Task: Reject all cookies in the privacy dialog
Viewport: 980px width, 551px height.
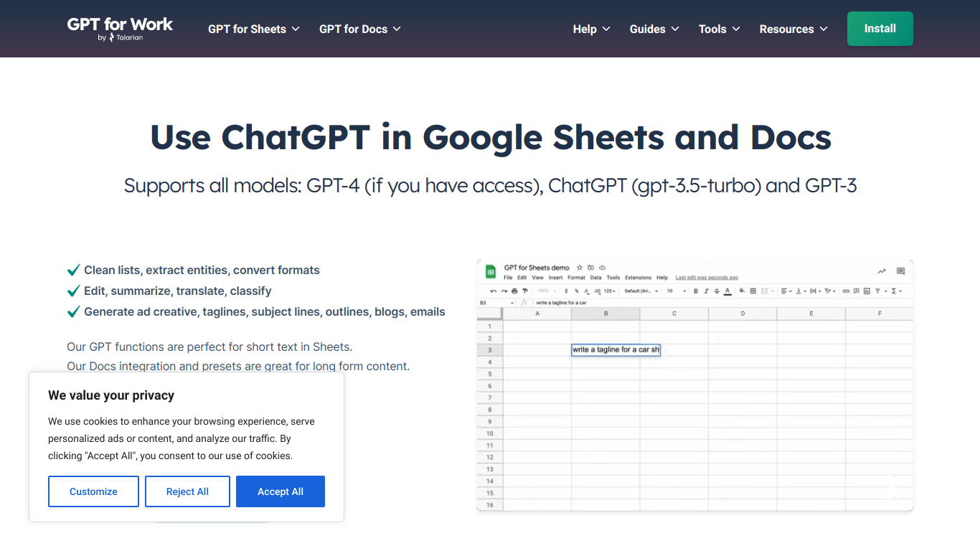Action: [x=187, y=491]
